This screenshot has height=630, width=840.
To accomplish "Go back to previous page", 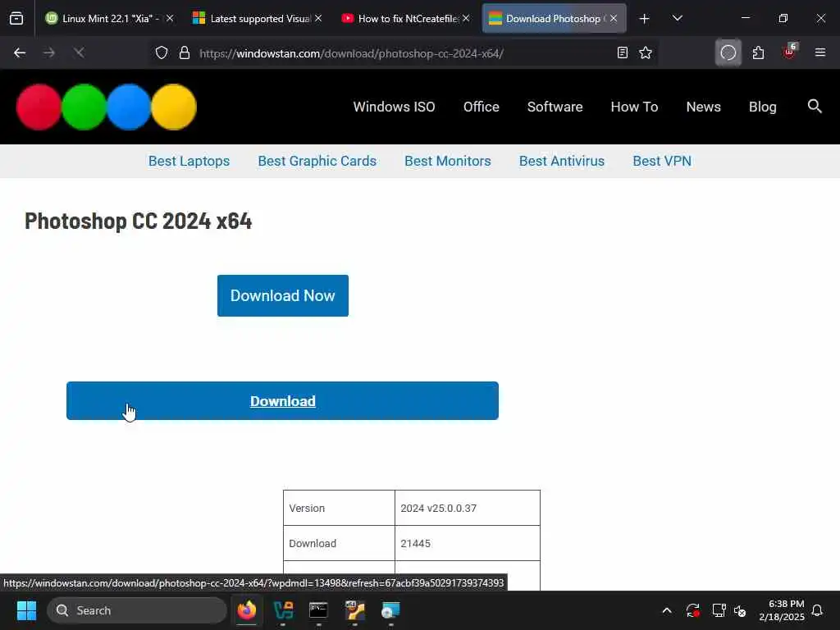I will coord(20,53).
